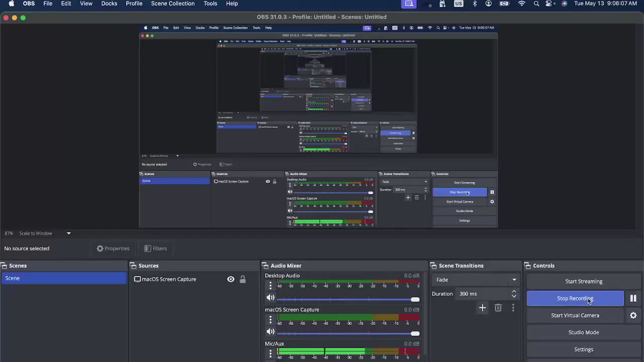Image resolution: width=644 pixels, height=362 pixels.
Task: Mute macOS Screen Capture audio speaker icon
Action: (x=270, y=332)
